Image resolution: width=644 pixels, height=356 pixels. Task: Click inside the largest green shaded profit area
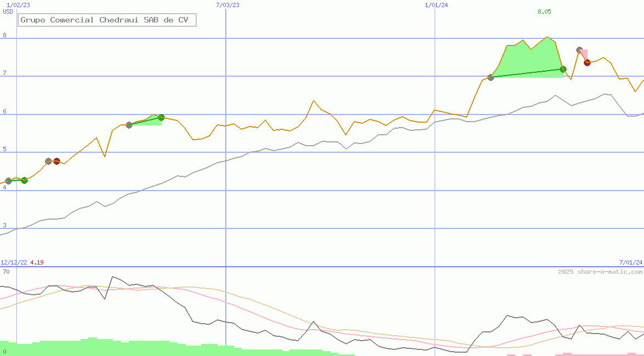pos(526,60)
